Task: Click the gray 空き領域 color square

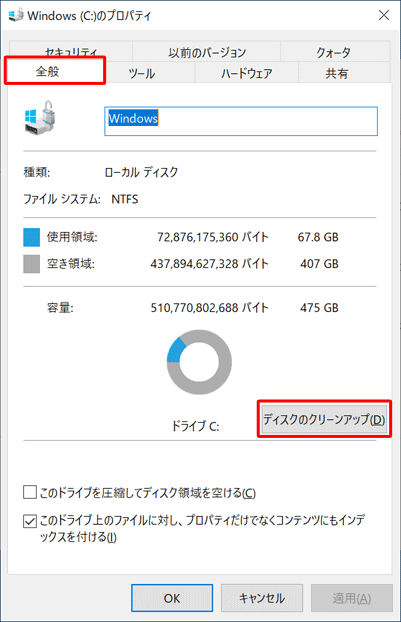Action: (31, 264)
